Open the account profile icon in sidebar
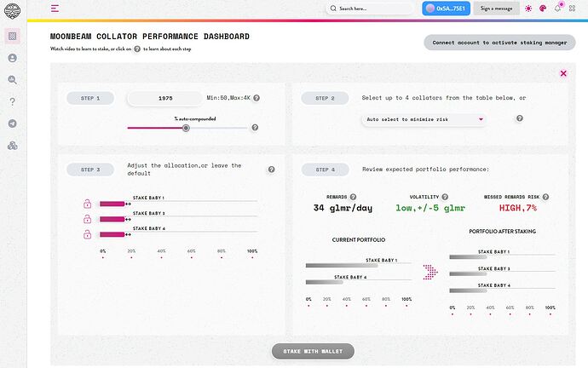588x368 pixels. (13, 58)
